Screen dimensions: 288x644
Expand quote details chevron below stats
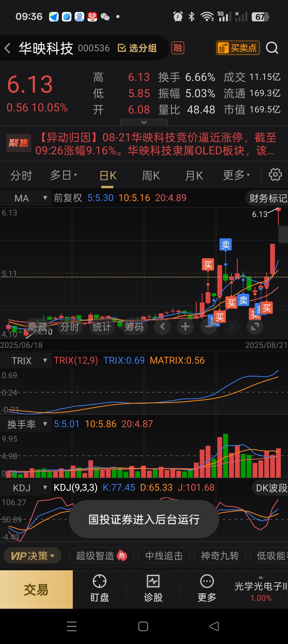point(144,122)
